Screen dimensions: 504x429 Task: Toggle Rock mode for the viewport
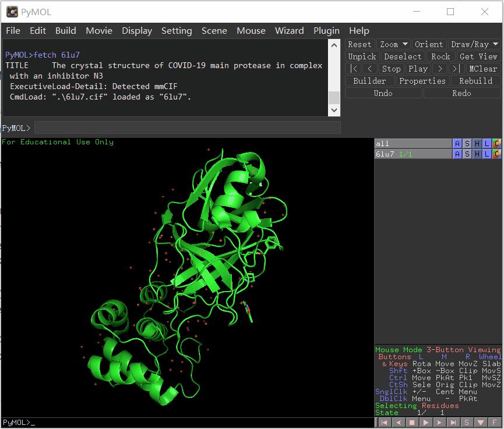440,56
